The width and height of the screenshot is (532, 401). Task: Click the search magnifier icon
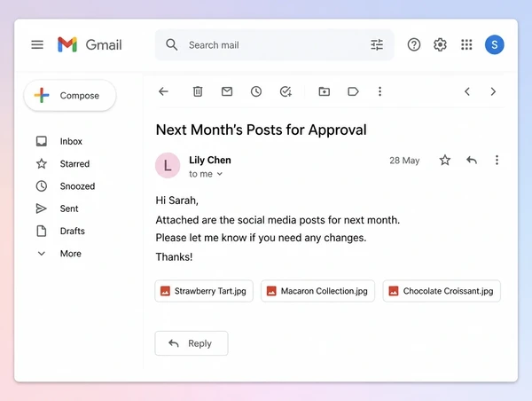click(172, 45)
